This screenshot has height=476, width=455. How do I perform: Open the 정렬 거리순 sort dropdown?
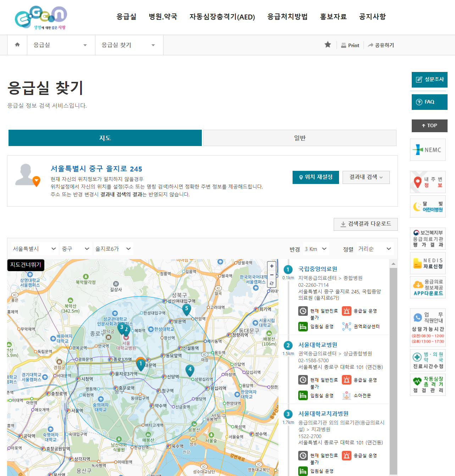click(375, 248)
